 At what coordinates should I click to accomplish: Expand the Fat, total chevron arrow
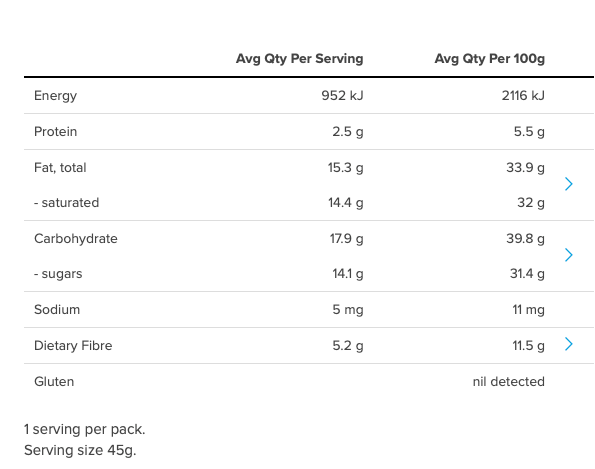click(568, 184)
